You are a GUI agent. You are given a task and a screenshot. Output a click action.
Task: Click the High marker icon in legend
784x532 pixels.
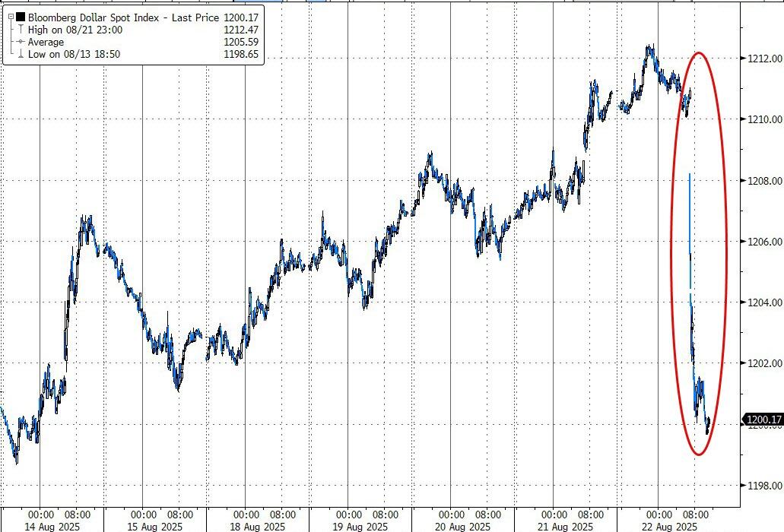19,30
